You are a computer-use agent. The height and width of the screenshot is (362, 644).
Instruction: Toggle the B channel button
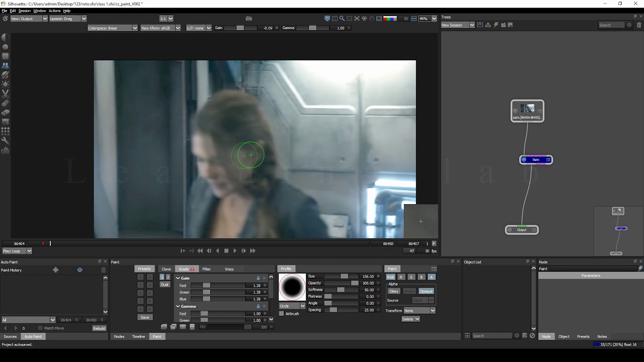[422, 277]
